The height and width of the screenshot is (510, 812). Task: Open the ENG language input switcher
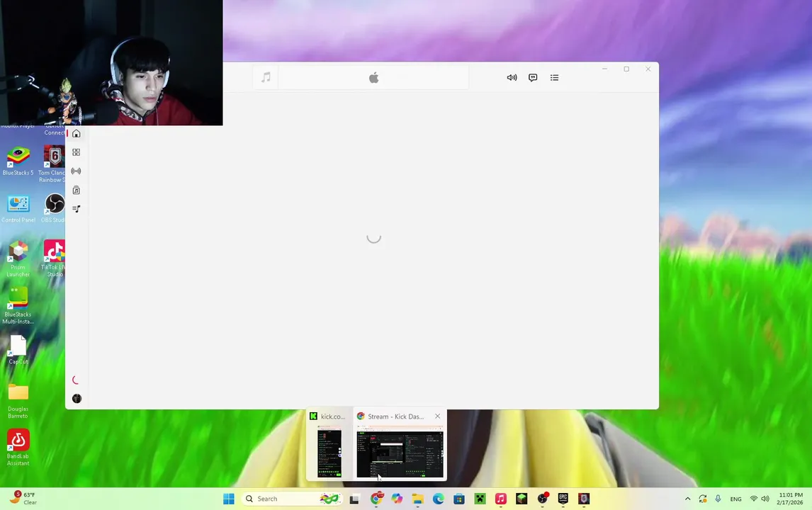coord(736,499)
